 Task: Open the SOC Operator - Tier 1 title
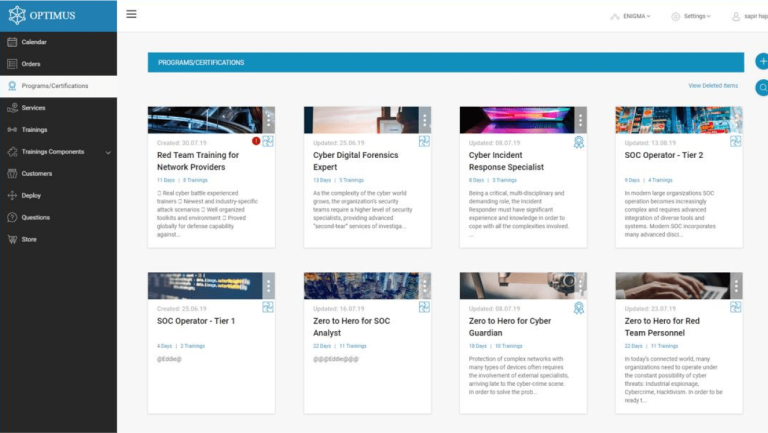click(196, 321)
